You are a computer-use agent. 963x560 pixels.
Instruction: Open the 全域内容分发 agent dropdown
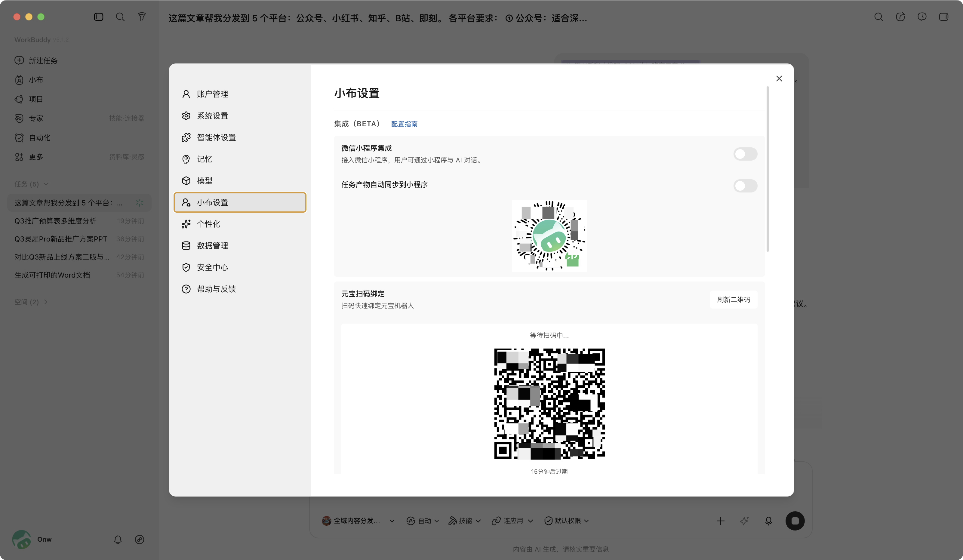click(358, 521)
